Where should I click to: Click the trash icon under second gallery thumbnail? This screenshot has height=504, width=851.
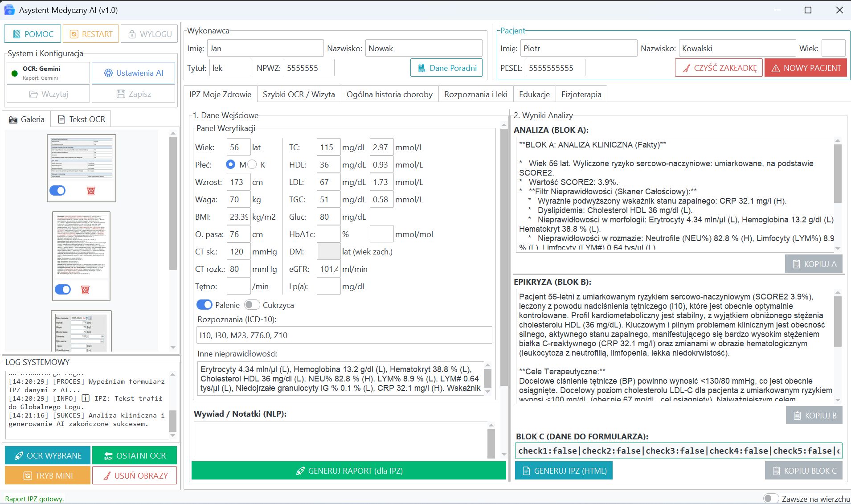85,290
